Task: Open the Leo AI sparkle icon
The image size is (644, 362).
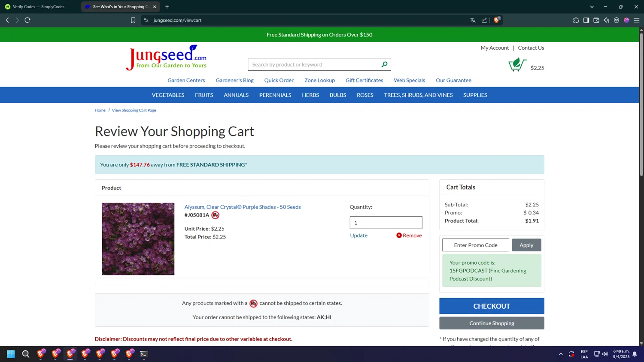Action: tap(606, 20)
